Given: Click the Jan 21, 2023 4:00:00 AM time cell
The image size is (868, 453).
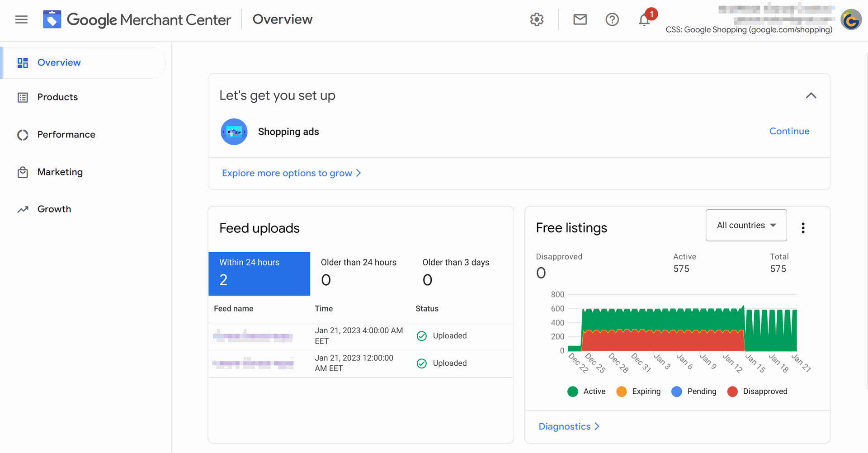Looking at the screenshot, I should tap(359, 336).
